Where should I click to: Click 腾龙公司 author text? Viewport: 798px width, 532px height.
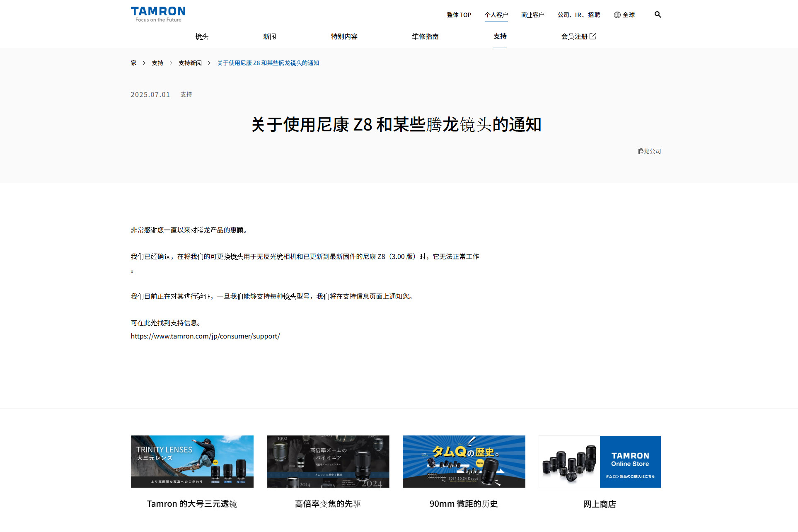649,151
